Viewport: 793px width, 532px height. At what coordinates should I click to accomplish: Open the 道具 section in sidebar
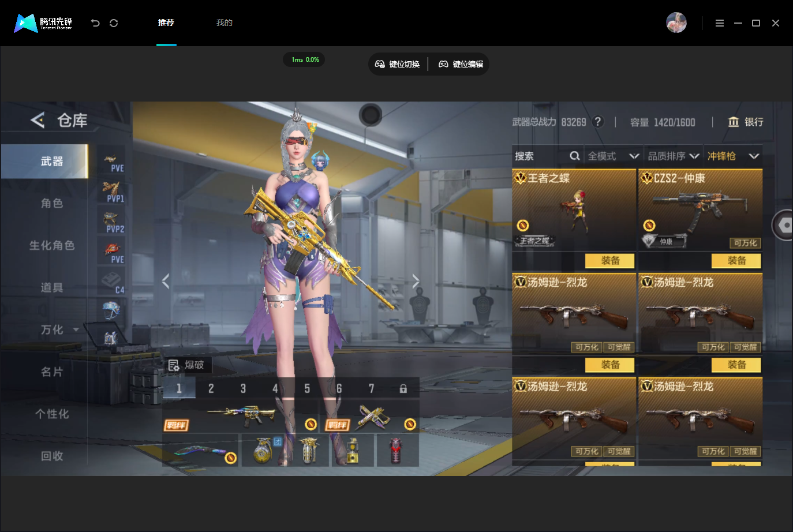click(52, 287)
